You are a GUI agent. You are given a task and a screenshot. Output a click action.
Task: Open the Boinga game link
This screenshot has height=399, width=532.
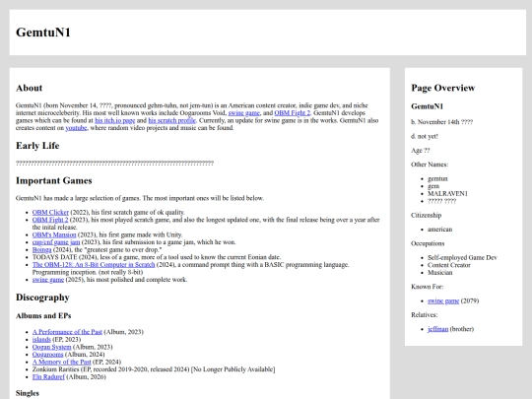click(41, 249)
